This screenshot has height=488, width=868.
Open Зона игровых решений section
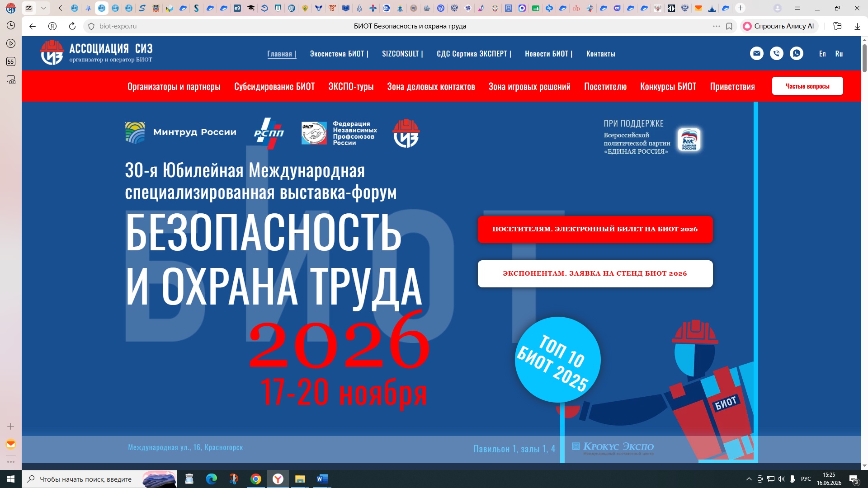pyautogui.click(x=529, y=86)
